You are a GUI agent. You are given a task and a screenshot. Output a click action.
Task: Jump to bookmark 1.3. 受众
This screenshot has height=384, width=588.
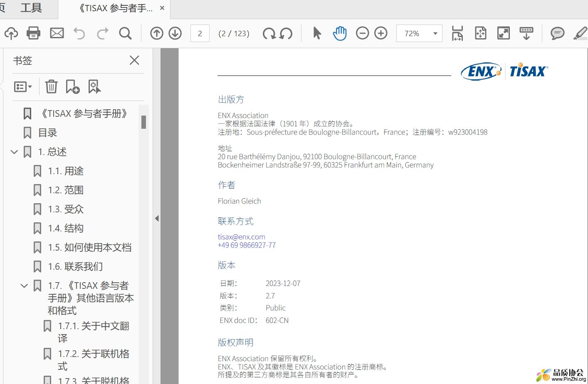point(66,209)
